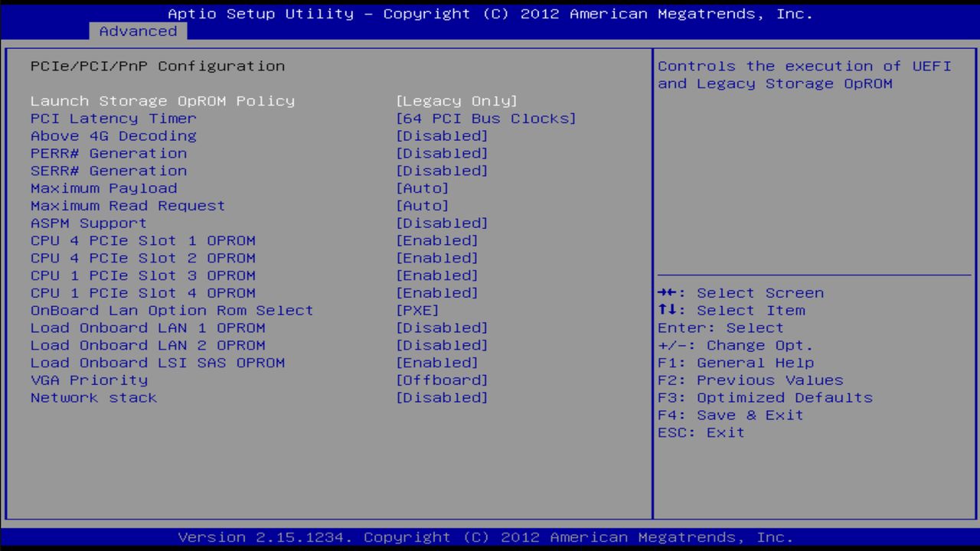
Task: Click the F4: Save & Exit hint
Action: point(730,416)
